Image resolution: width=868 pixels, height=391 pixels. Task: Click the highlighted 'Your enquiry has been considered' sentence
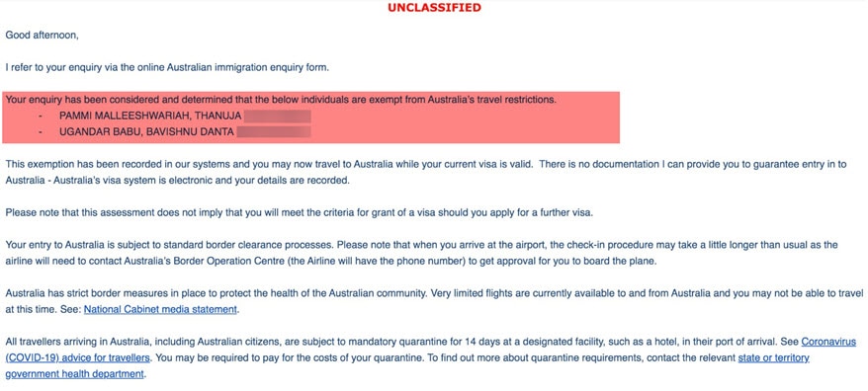pos(281,100)
